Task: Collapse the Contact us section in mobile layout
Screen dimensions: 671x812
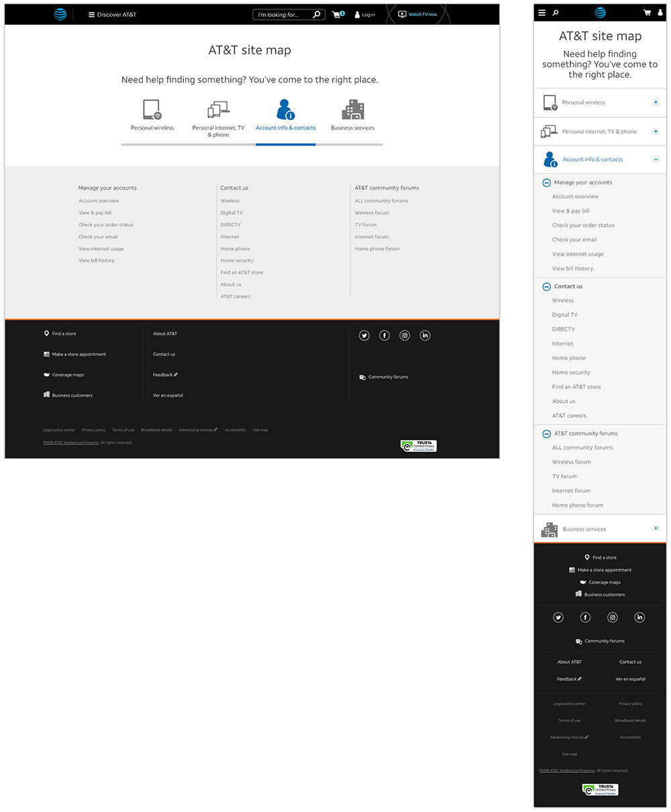Action: pos(546,286)
